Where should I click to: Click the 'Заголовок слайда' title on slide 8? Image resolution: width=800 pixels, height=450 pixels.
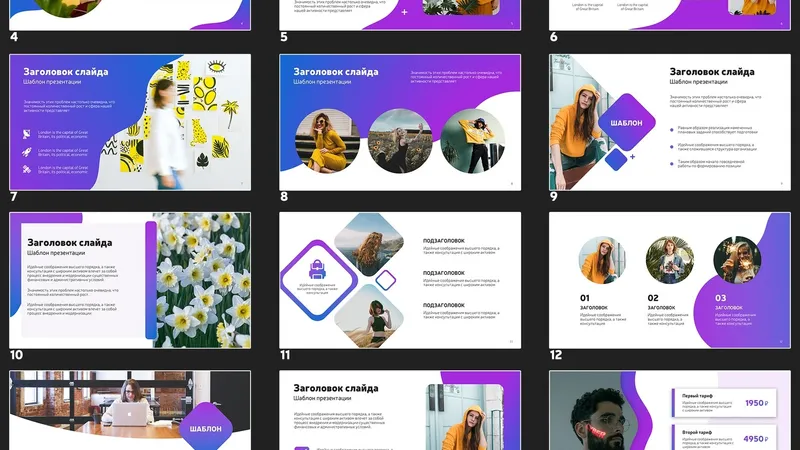(336, 72)
